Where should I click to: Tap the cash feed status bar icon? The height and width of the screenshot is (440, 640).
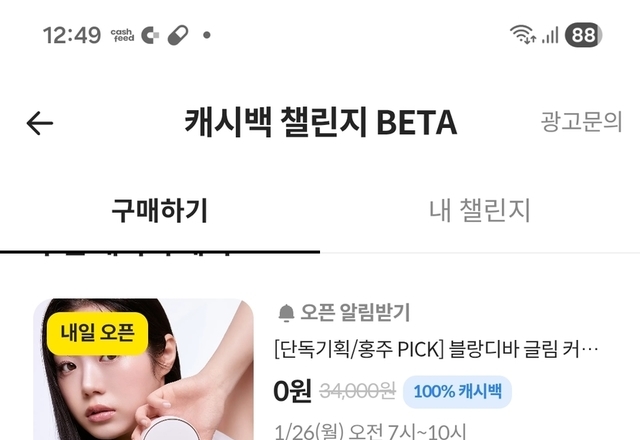(122, 35)
